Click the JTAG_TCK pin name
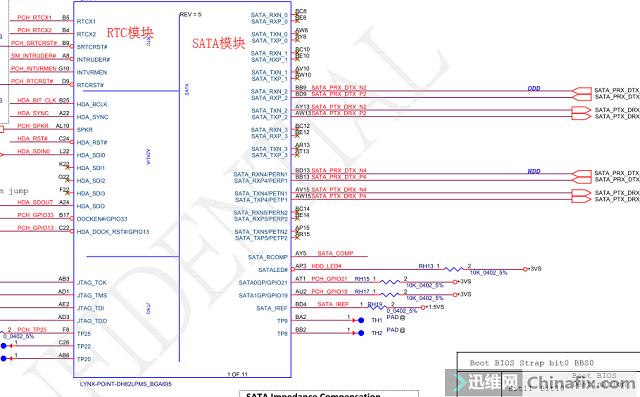This screenshot has height=397, width=640. pos(91,283)
